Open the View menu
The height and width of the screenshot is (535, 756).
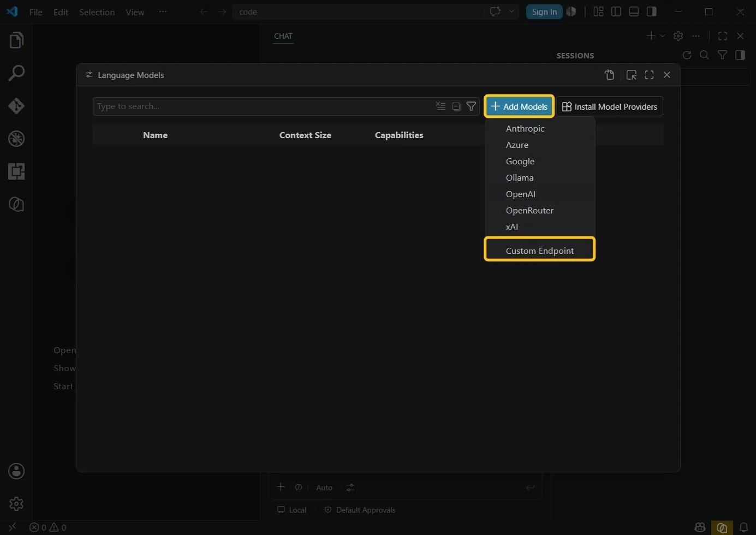[135, 12]
